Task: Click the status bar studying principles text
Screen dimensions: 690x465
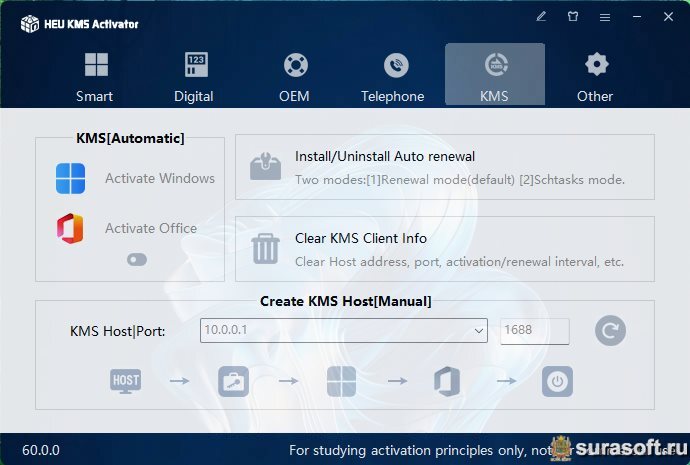Action: (x=420, y=450)
